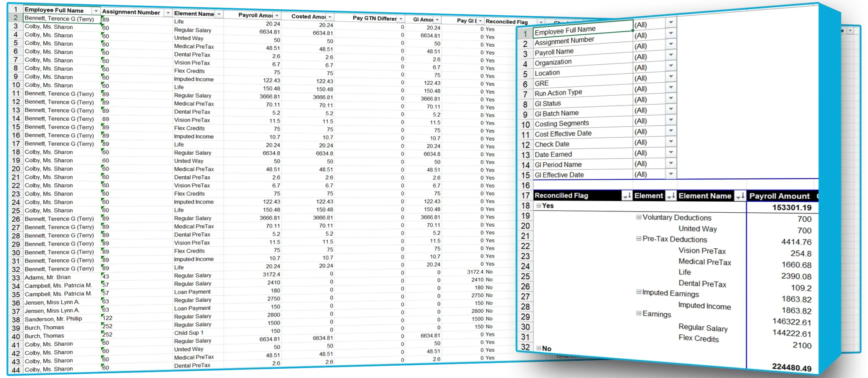Click the Payroll Amount column header filter arrow
Viewport: 868px width, 378px height.
(277, 16)
